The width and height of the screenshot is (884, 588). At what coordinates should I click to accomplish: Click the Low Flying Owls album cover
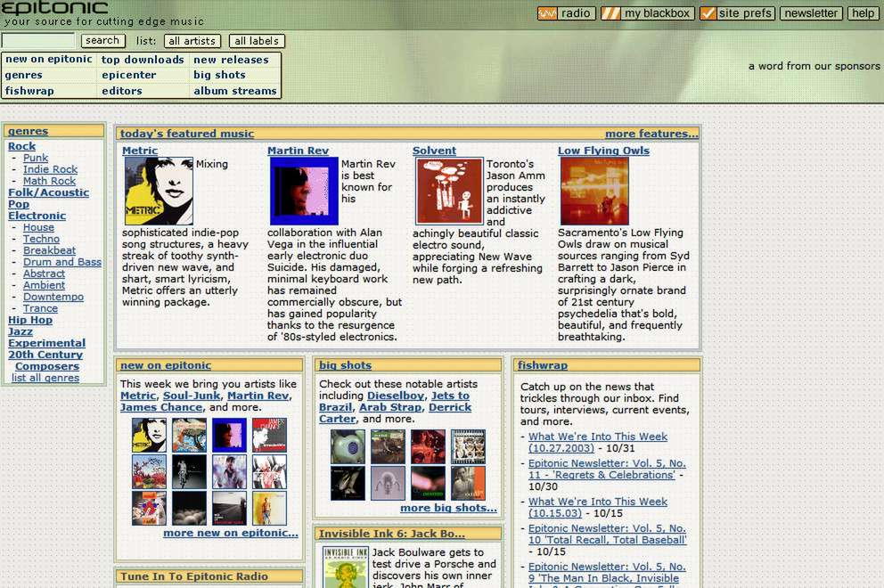click(x=594, y=192)
